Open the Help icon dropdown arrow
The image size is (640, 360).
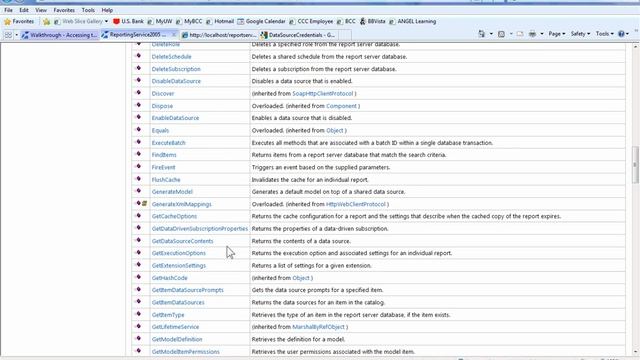pyautogui.click(x=627, y=34)
